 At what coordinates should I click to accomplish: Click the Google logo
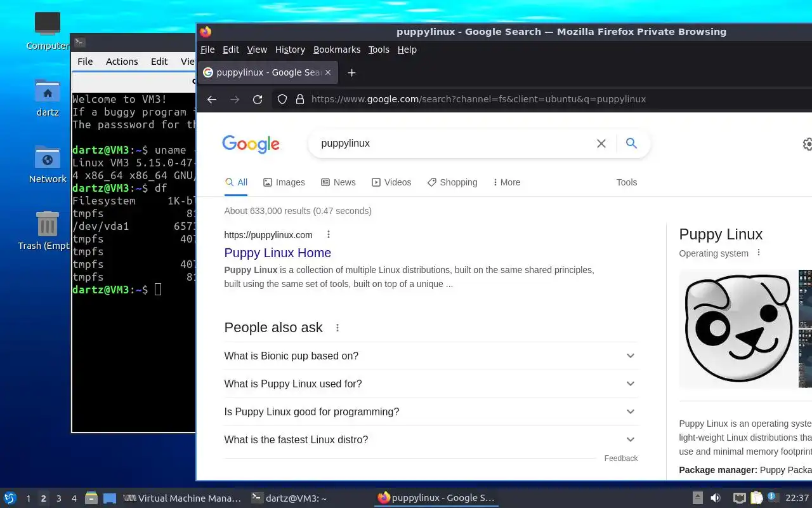click(251, 144)
